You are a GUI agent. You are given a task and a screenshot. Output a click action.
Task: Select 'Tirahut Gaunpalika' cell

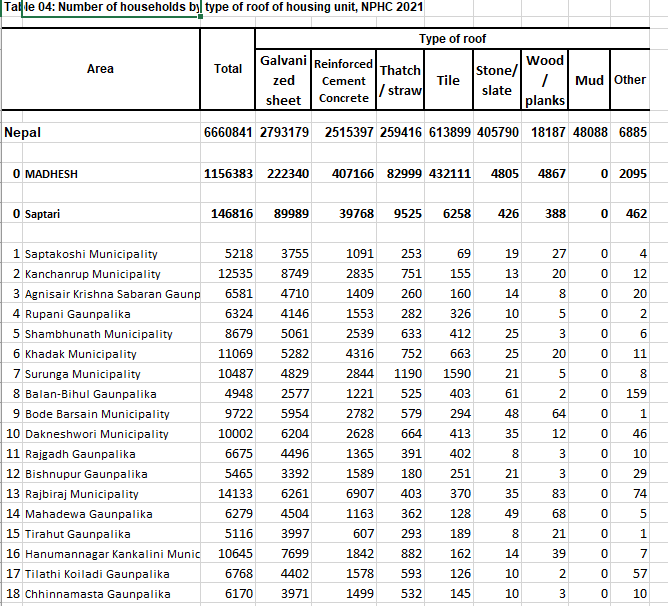point(111,534)
